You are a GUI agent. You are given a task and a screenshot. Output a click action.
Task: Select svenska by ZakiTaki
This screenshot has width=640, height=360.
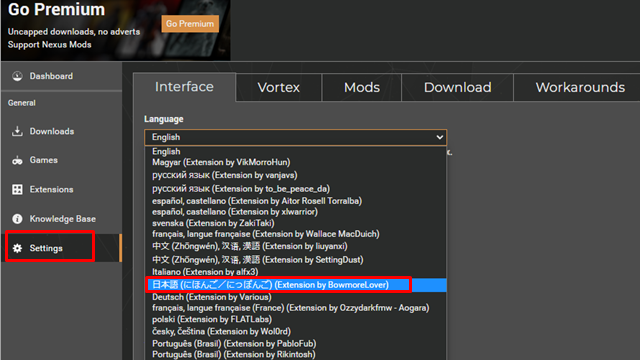(296, 223)
